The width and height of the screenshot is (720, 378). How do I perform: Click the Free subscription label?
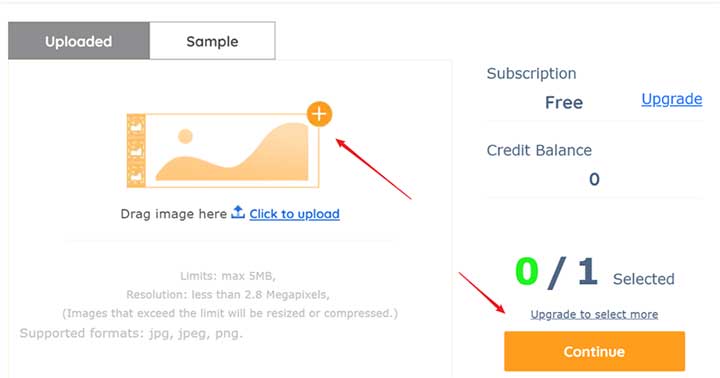click(564, 102)
